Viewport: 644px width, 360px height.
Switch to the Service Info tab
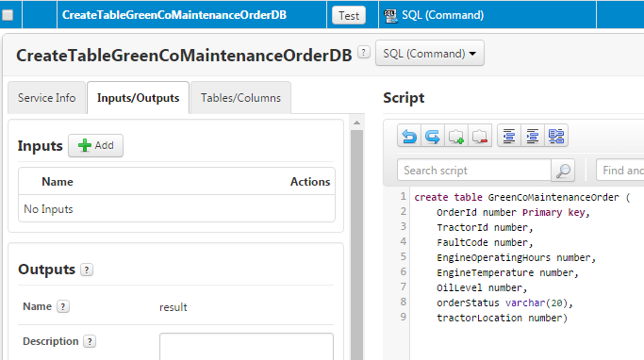click(47, 98)
